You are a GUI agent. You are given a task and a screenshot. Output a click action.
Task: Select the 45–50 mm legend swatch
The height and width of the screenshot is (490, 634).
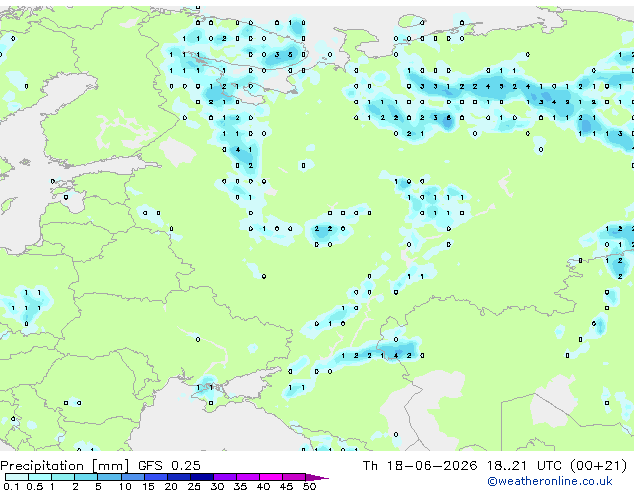[293, 477]
